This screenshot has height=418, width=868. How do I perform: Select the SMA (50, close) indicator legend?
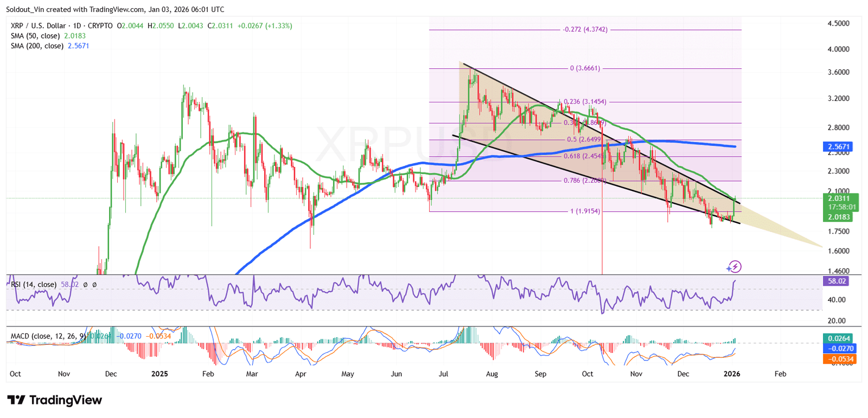click(37, 36)
